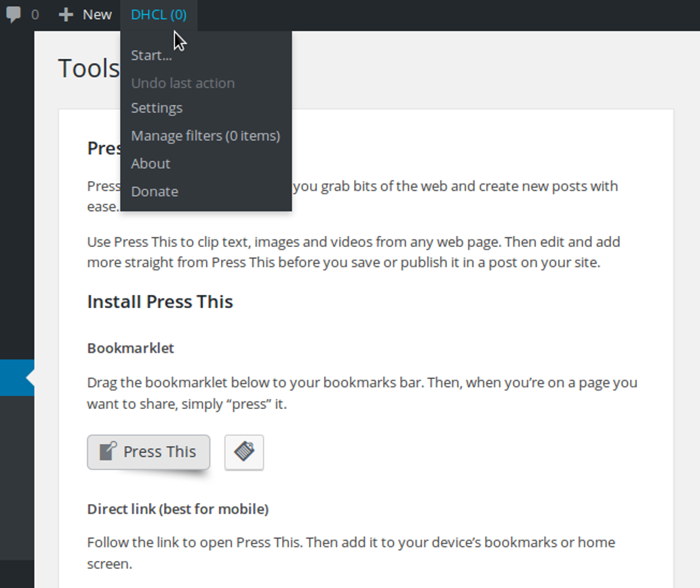View the About entry in DHCL menu
700x588 pixels.
pos(150,163)
